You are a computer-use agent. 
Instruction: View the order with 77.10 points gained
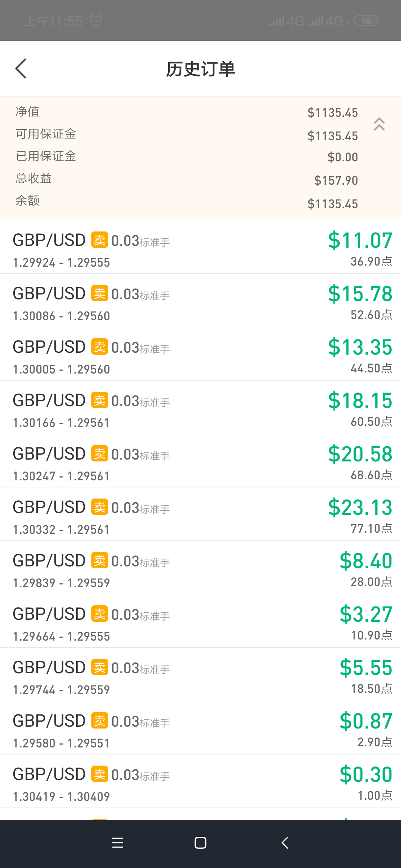(200, 514)
